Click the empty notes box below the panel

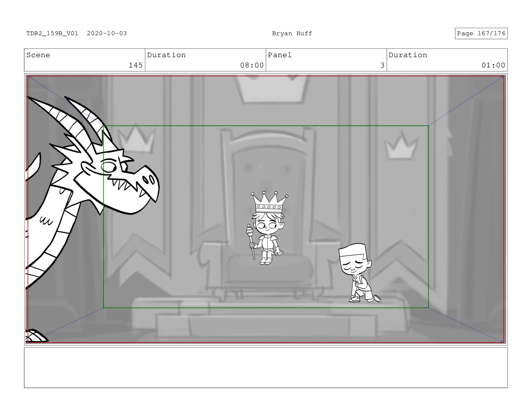point(266,367)
